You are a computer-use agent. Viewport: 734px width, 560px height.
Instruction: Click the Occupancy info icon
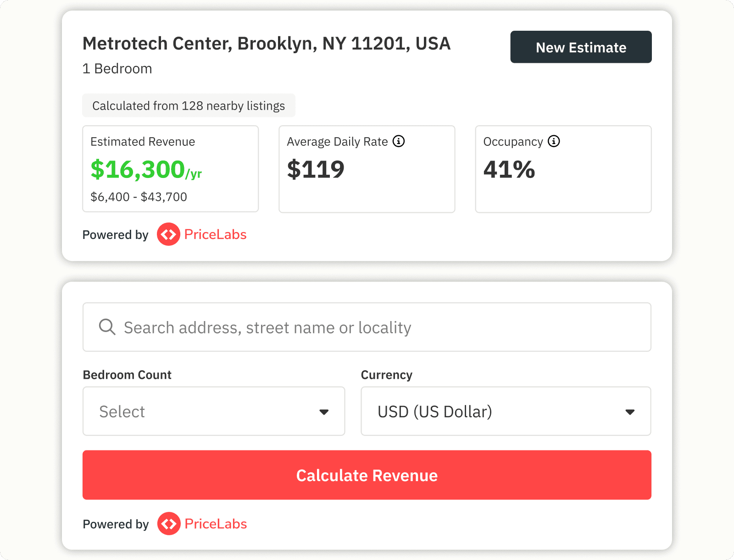click(x=554, y=141)
